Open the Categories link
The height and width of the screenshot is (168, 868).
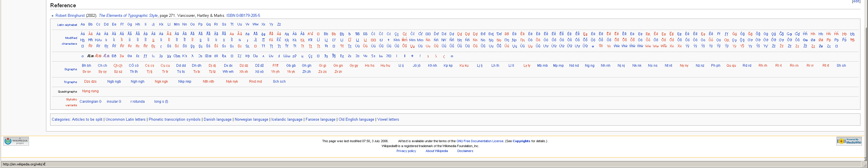[61, 120]
